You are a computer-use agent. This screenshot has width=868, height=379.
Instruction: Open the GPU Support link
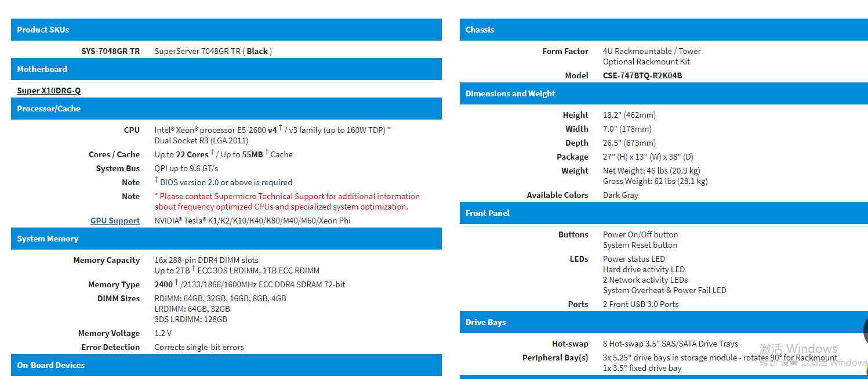point(115,221)
